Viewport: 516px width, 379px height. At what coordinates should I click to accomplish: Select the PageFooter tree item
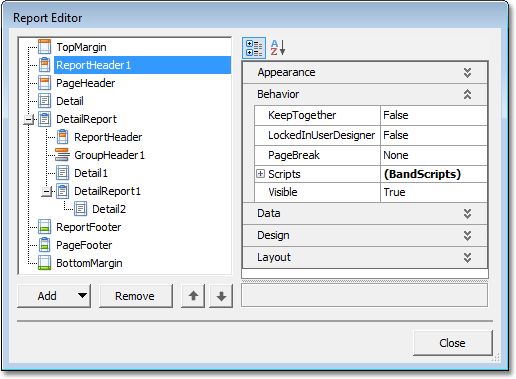coord(84,245)
